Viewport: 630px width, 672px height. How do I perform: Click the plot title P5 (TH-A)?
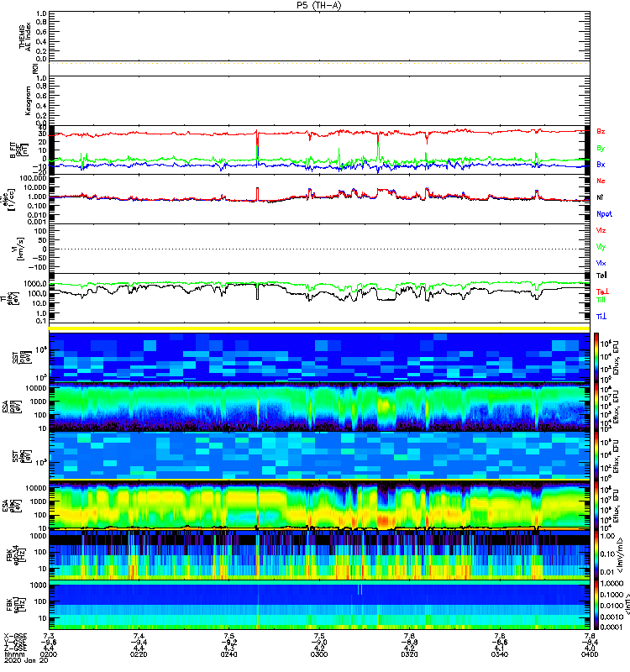319,6
